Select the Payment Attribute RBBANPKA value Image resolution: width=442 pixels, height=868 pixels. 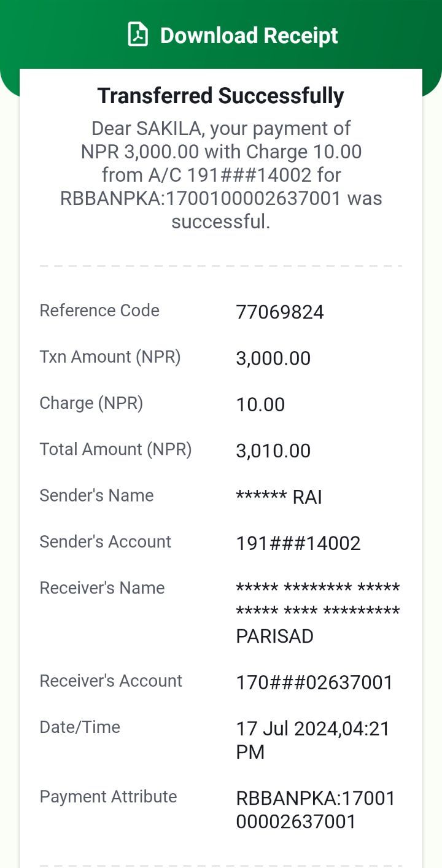(316, 810)
